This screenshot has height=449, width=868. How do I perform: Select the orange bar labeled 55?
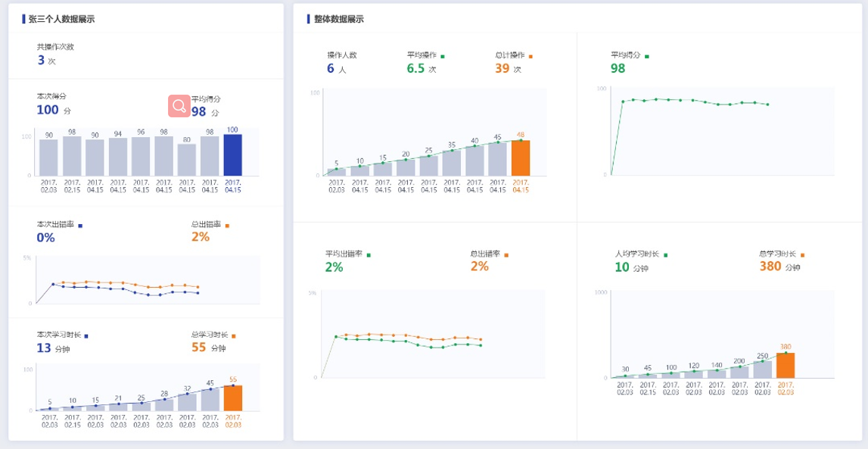point(233,398)
